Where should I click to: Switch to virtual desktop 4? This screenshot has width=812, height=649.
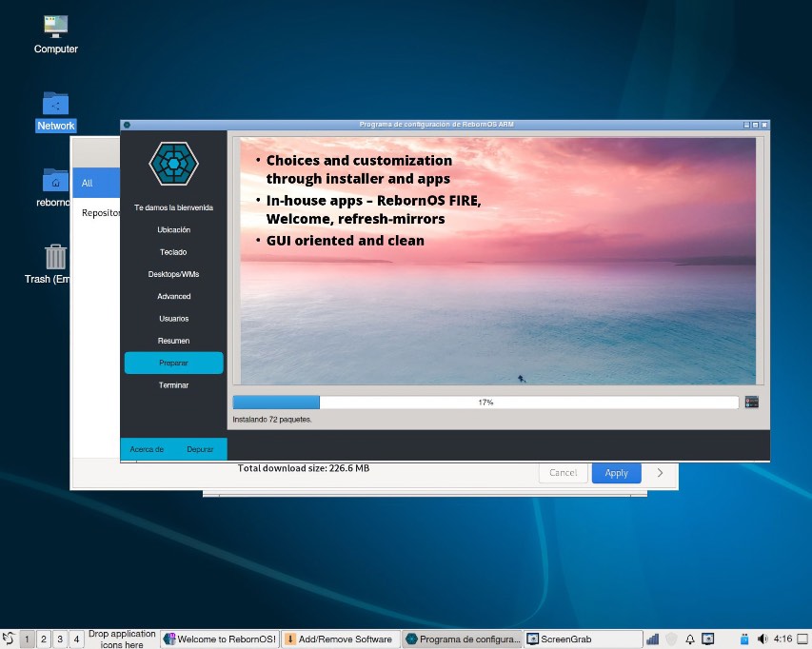pyautogui.click(x=77, y=639)
